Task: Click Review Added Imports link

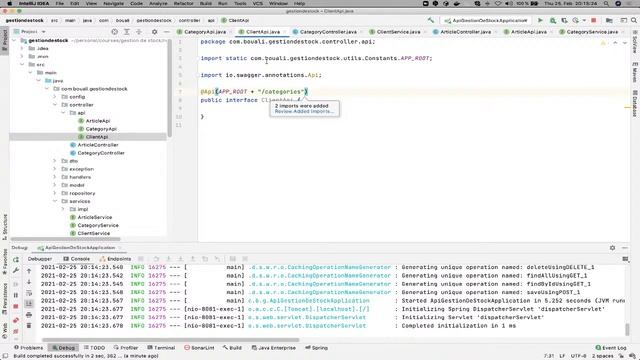Action: (x=304, y=111)
